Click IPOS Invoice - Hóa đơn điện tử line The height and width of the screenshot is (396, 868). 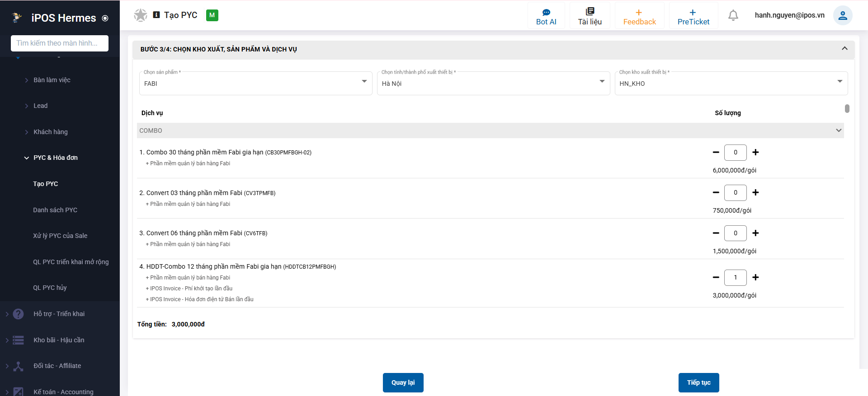tap(199, 299)
